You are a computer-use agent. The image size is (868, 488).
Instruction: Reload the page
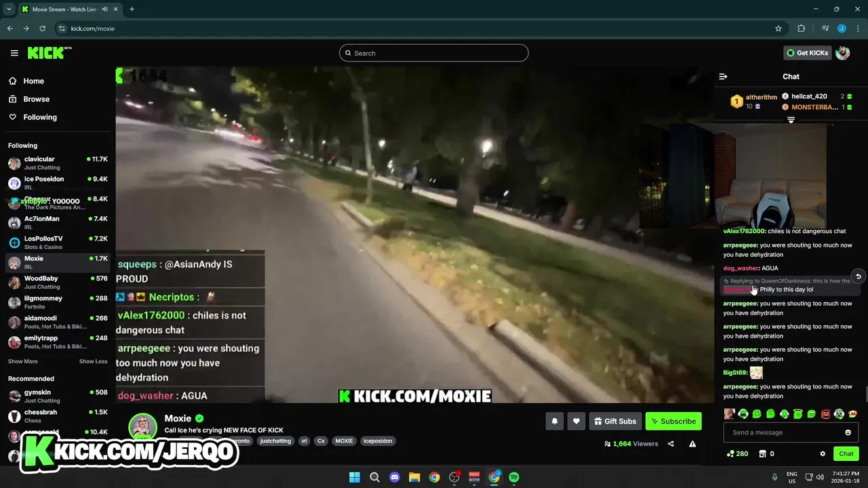coord(42,28)
